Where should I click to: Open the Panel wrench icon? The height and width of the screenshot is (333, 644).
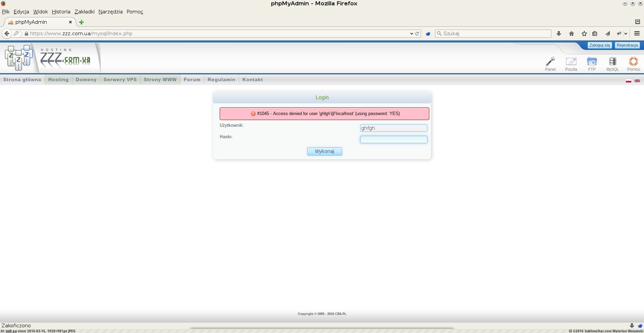[x=550, y=62]
